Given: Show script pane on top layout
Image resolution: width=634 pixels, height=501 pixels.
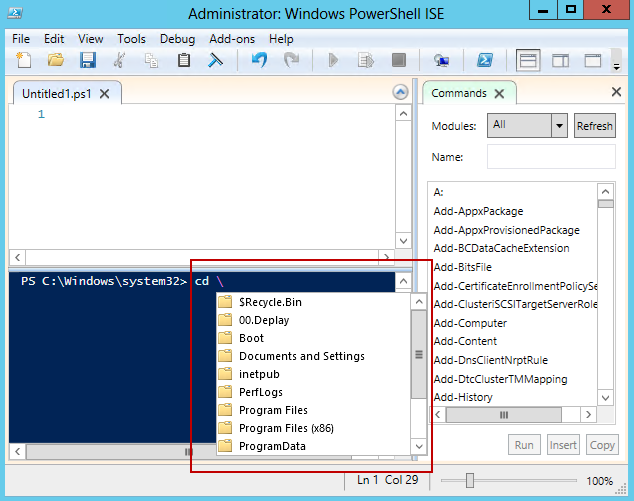Looking at the screenshot, I should pos(528,61).
